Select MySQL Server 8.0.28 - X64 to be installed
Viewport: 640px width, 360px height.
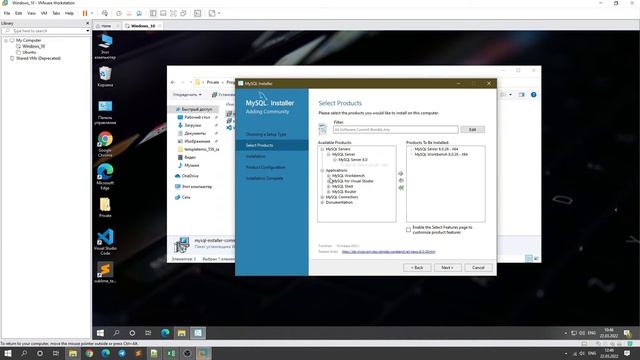point(436,149)
